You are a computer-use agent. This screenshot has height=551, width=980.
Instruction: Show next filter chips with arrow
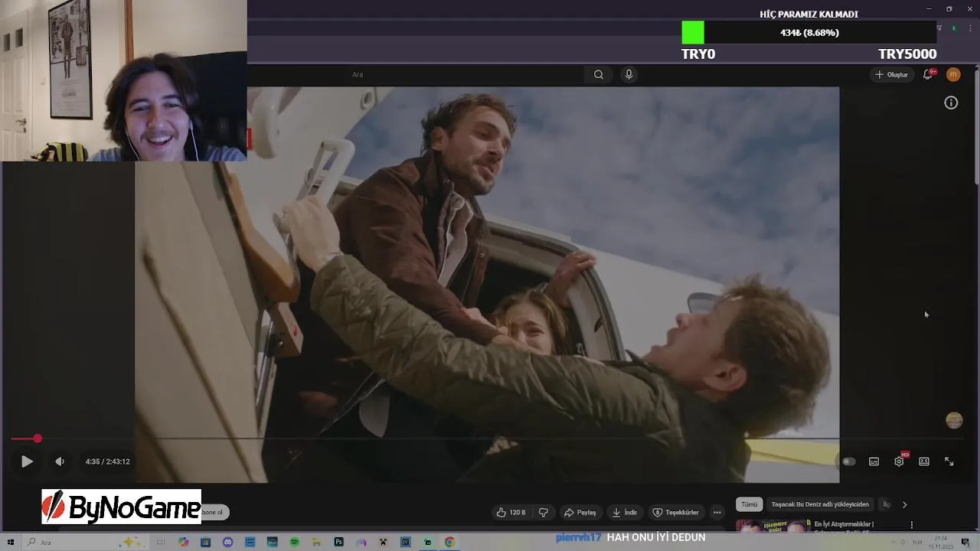click(904, 504)
